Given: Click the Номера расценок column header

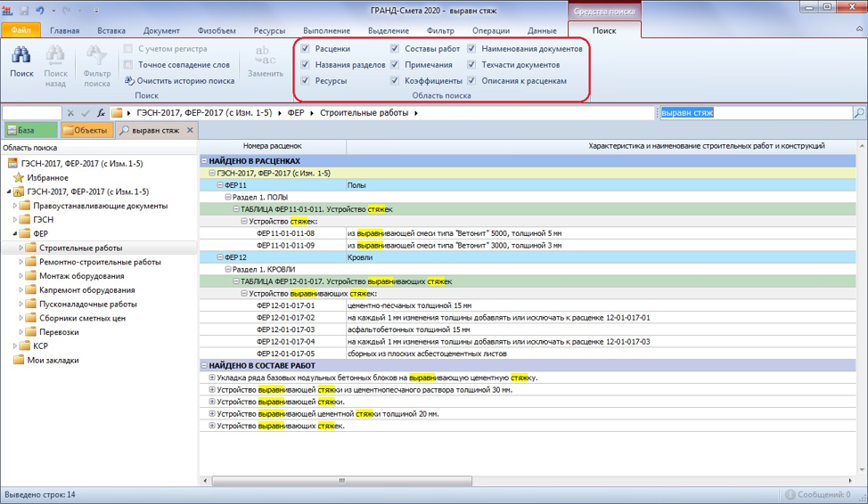Looking at the screenshot, I should 273,146.
